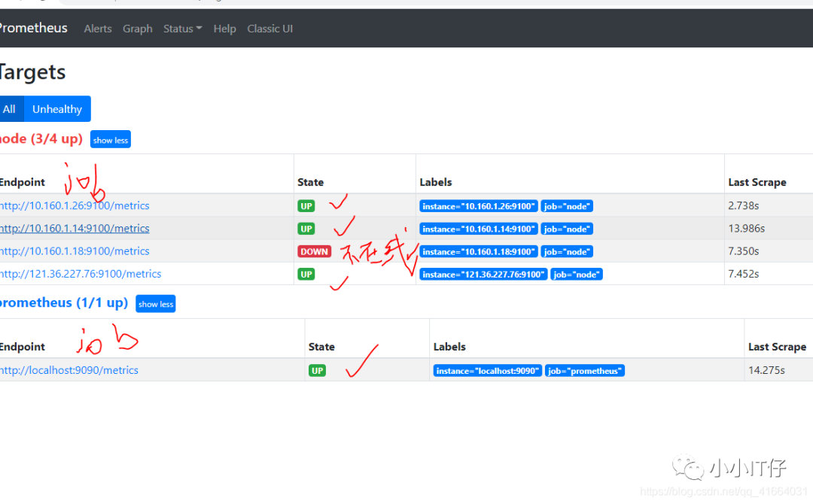Click last scrape value 14.275s
Viewport: 813px width, 504px height.
coord(766,370)
